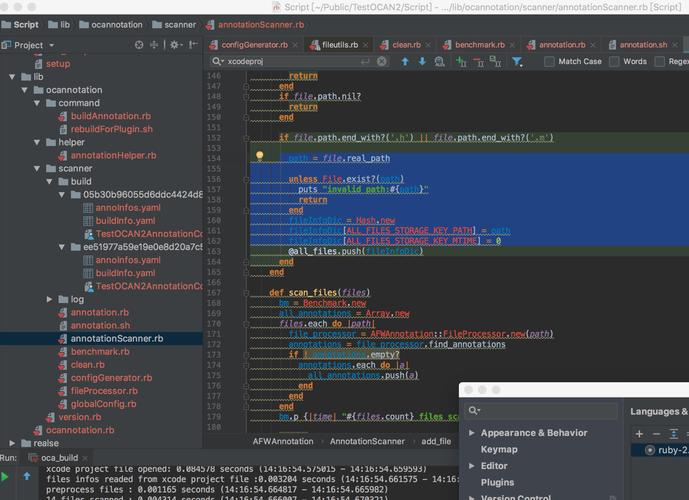Tick the Regex search checkbox
The image size is (689, 500).
659,62
